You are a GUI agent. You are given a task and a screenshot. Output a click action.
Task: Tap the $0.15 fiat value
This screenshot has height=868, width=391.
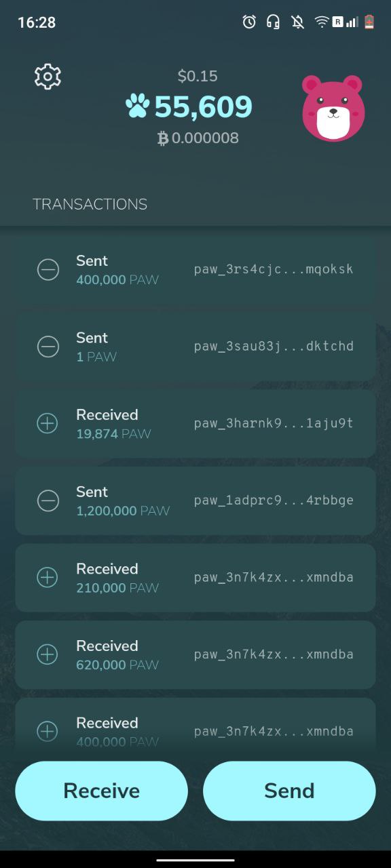[198, 76]
